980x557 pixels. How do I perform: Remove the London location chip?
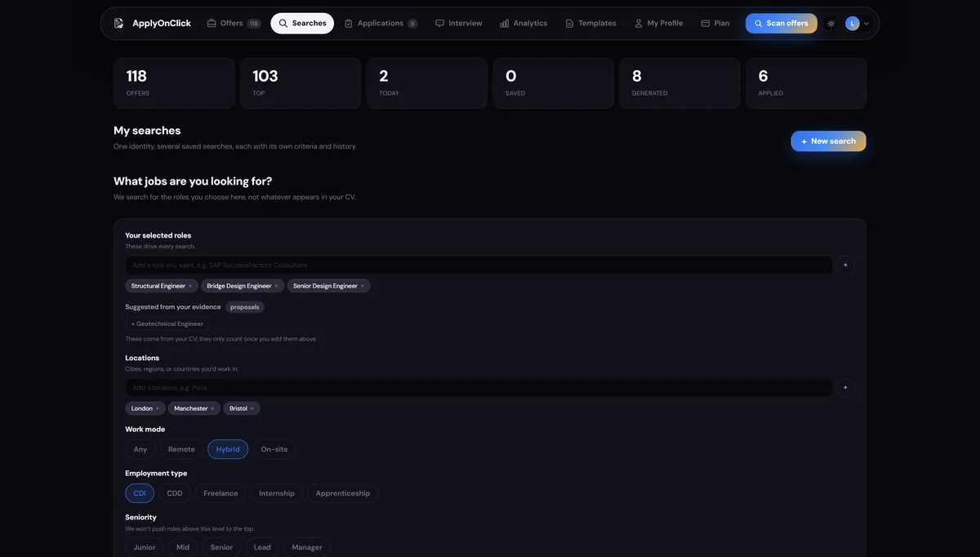click(158, 408)
